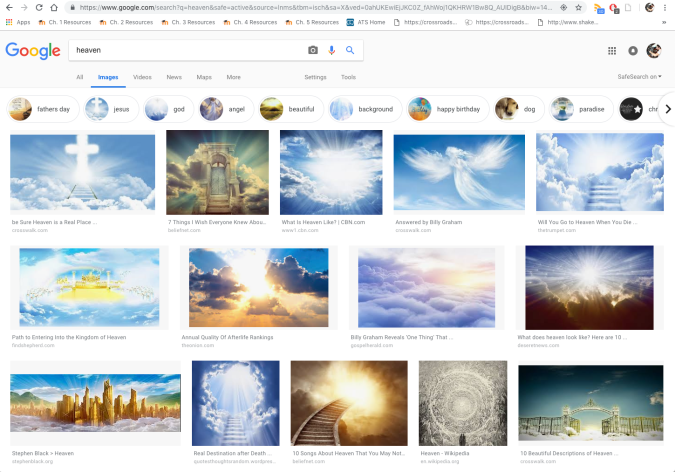Open Google notifications bell icon
The image size is (675, 472).
(x=633, y=51)
